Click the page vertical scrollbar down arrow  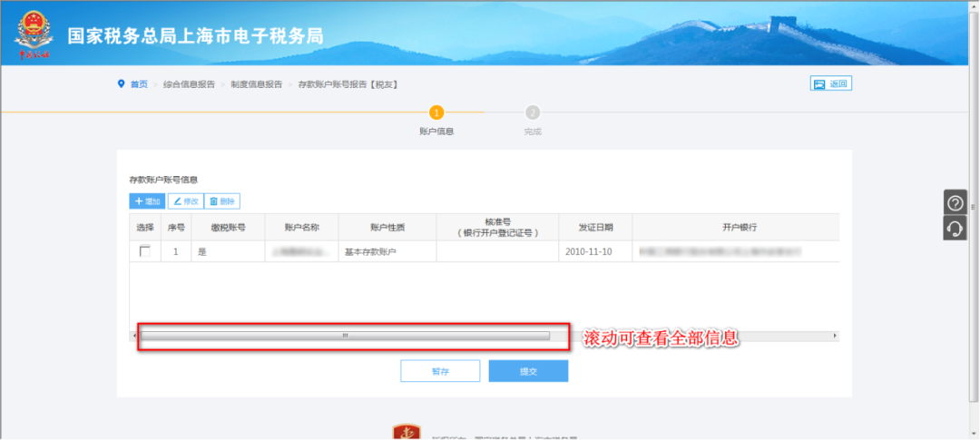coord(974,435)
